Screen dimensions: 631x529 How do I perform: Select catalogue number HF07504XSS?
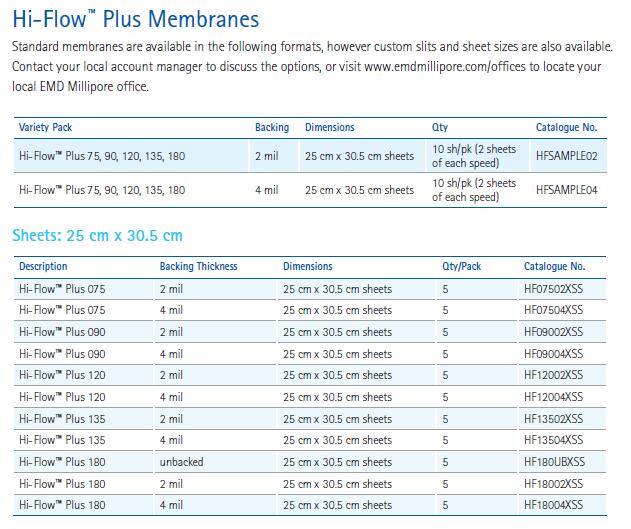pos(553,310)
